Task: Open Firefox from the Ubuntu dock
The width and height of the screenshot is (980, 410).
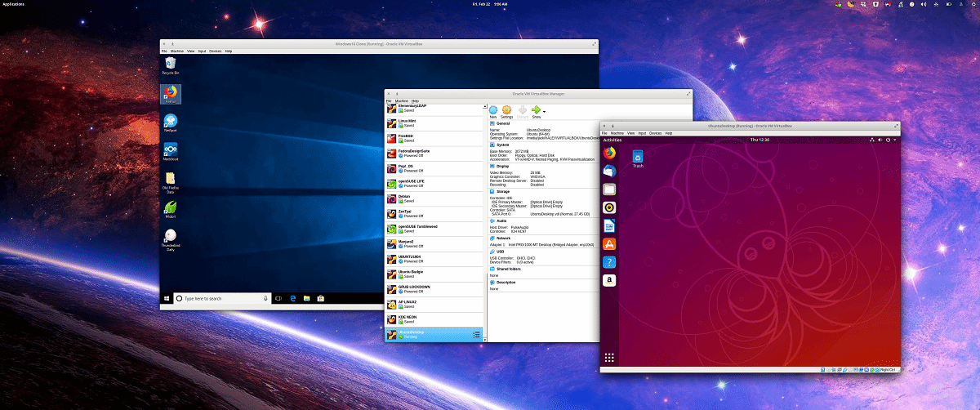Action: click(x=609, y=153)
